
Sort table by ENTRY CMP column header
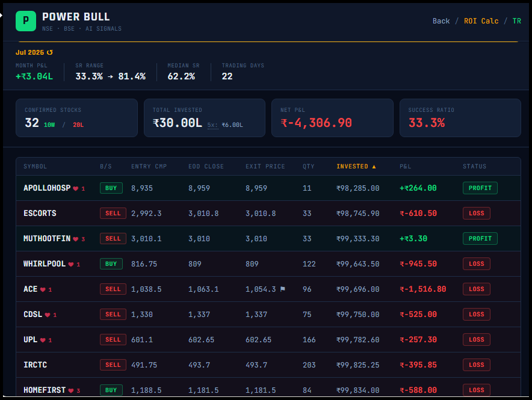point(149,167)
